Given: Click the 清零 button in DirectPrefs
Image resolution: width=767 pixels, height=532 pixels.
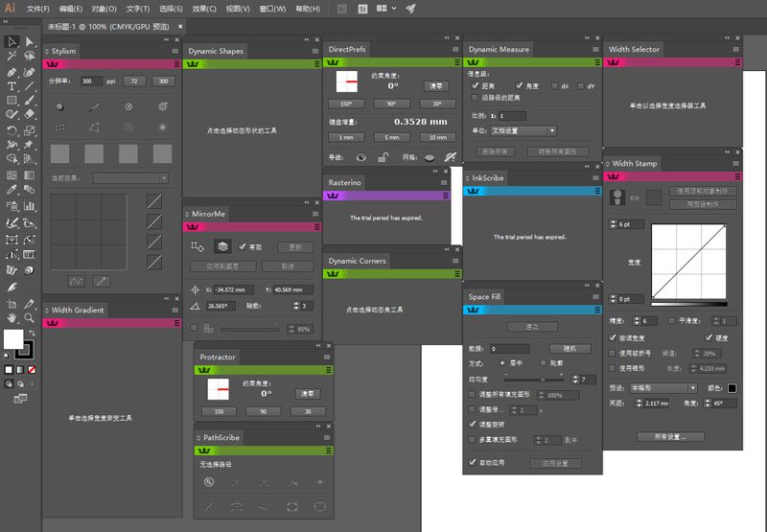Looking at the screenshot, I should (x=436, y=86).
